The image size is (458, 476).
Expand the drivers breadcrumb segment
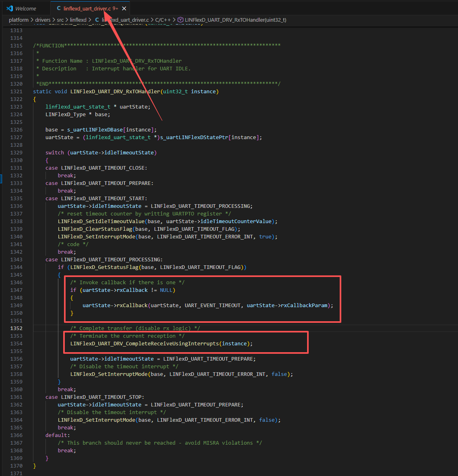tap(43, 20)
